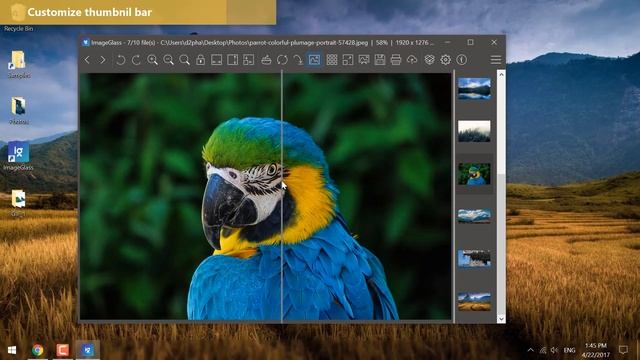
Task: Open Chrome from the taskbar
Action: [38, 350]
